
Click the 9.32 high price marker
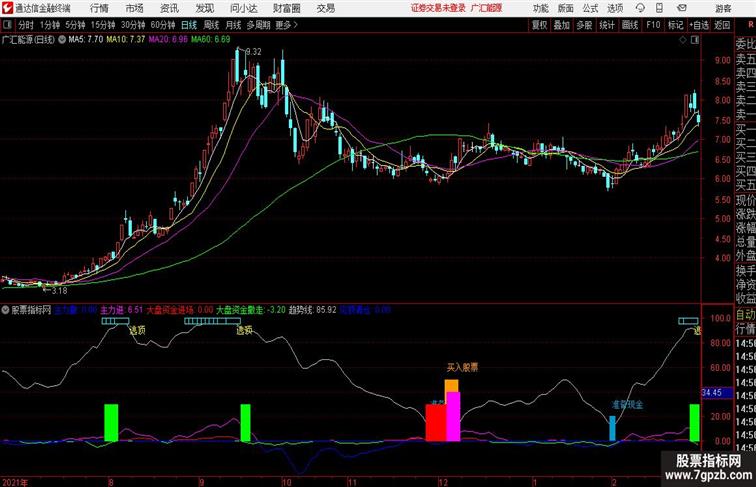coord(254,52)
